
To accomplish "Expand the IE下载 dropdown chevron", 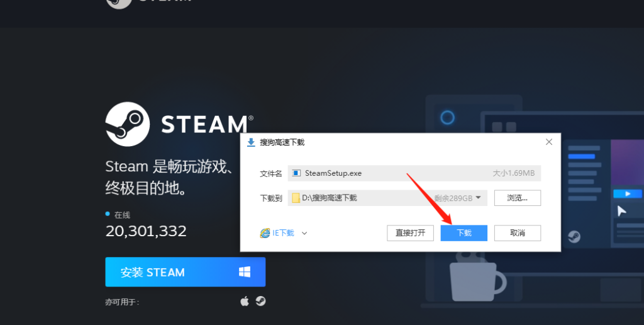I will (x=304, y=233).
